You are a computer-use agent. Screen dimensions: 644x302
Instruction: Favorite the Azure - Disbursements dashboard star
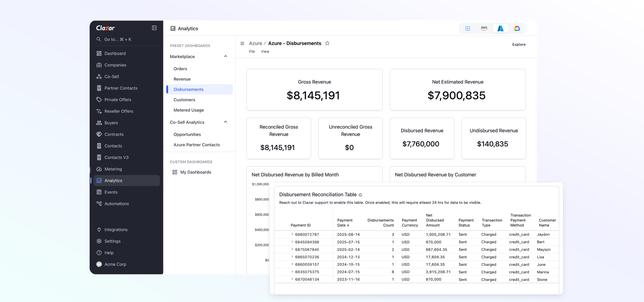(x=327, y=43)
